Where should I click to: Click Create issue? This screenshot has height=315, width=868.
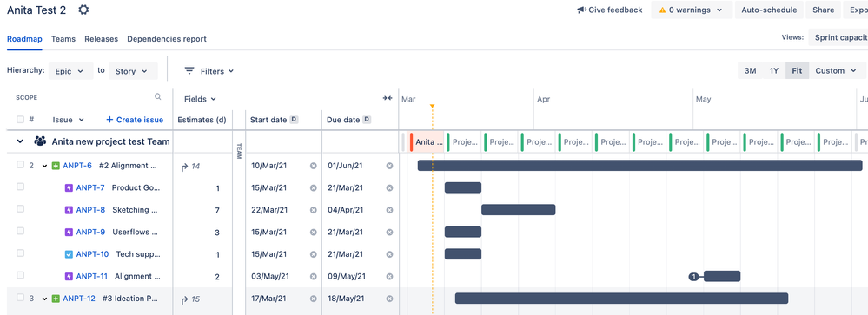135,120
